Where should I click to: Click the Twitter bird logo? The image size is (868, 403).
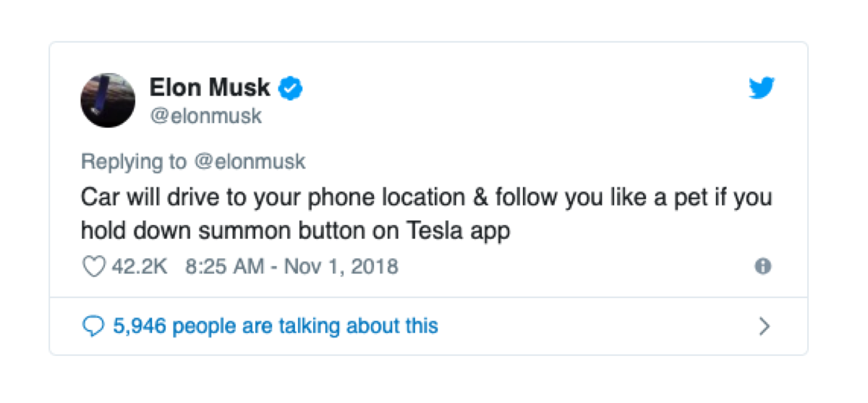tap(762, 88)
